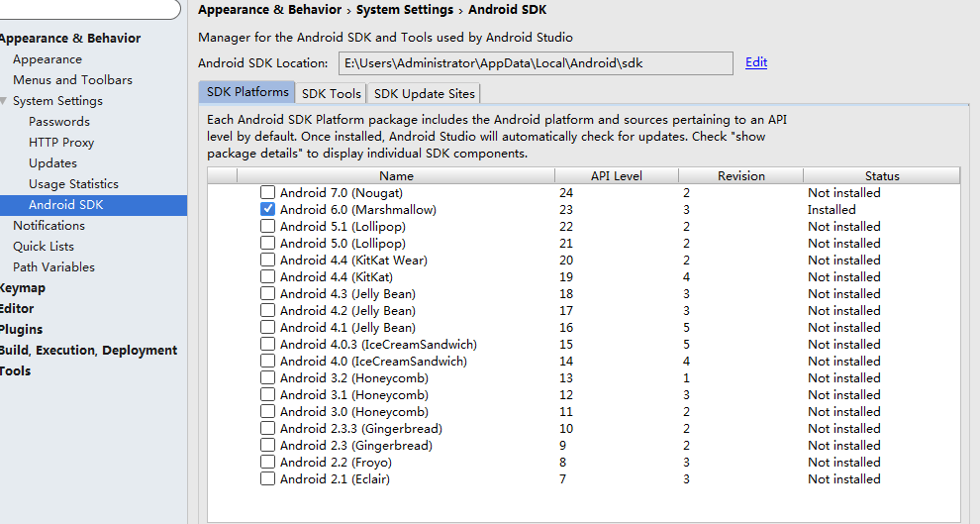Click 'Not installed' status for Android 2.2 (Froyo)
This screenshot has width=980, height=524.
(843, 463)
